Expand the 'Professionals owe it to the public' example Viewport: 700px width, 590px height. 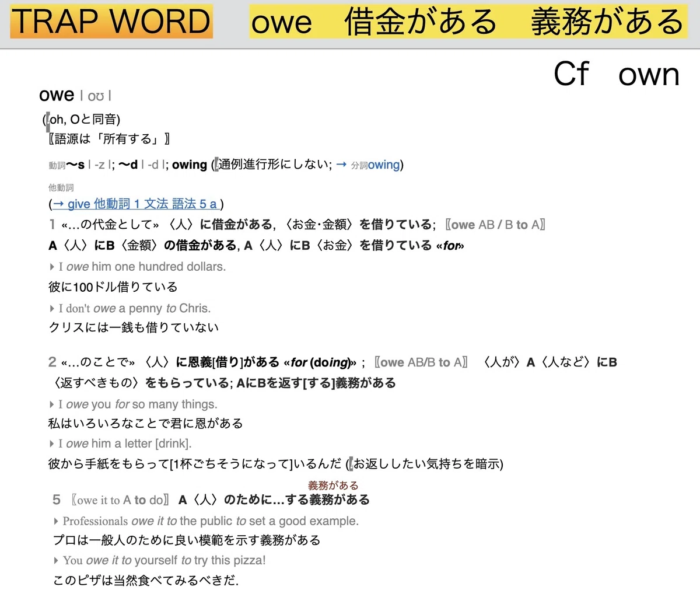point(56,521)
